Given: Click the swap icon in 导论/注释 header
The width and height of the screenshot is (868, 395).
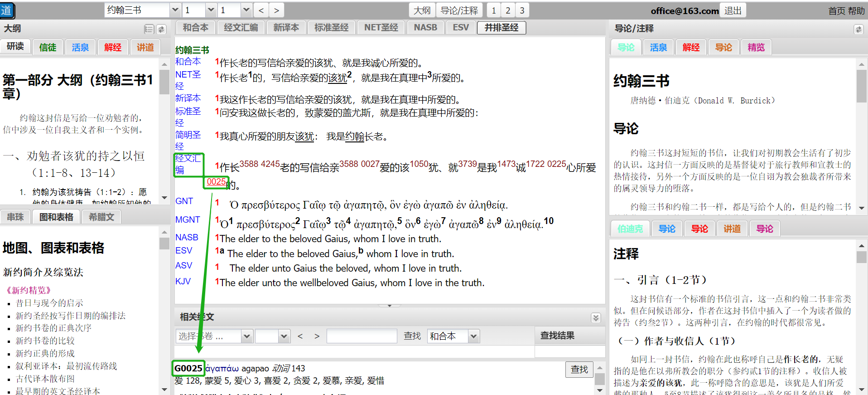Looking at the screenshot, I should click(x=858, y=29).
